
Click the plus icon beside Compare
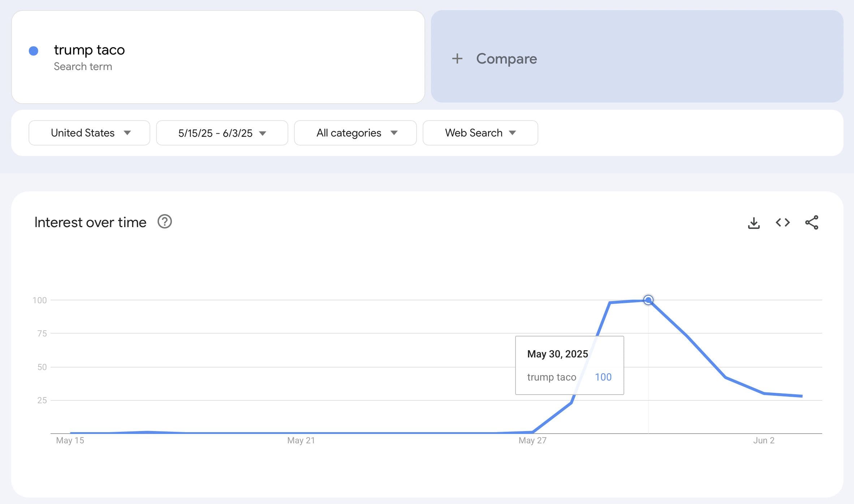(x=457, y=58)
